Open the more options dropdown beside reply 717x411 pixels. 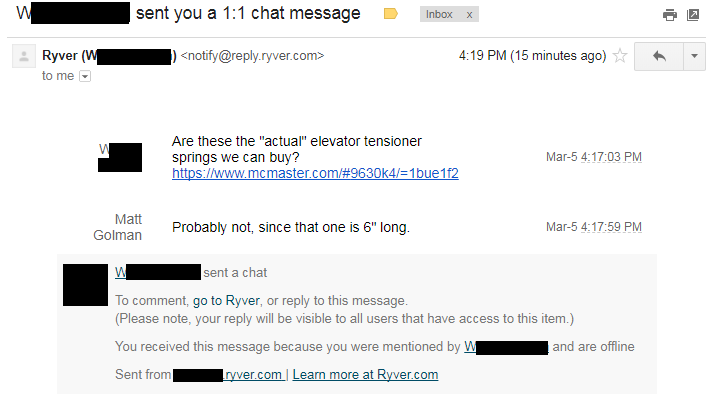695,56
